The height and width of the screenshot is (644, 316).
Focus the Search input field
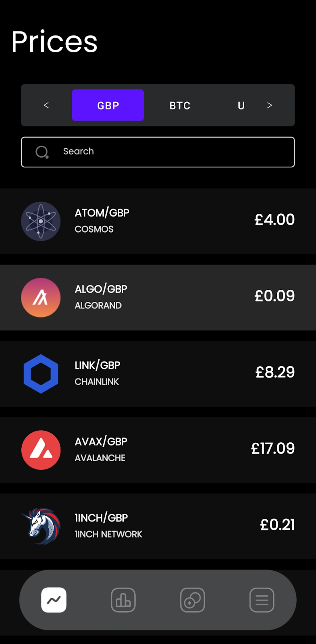[169, 152]
